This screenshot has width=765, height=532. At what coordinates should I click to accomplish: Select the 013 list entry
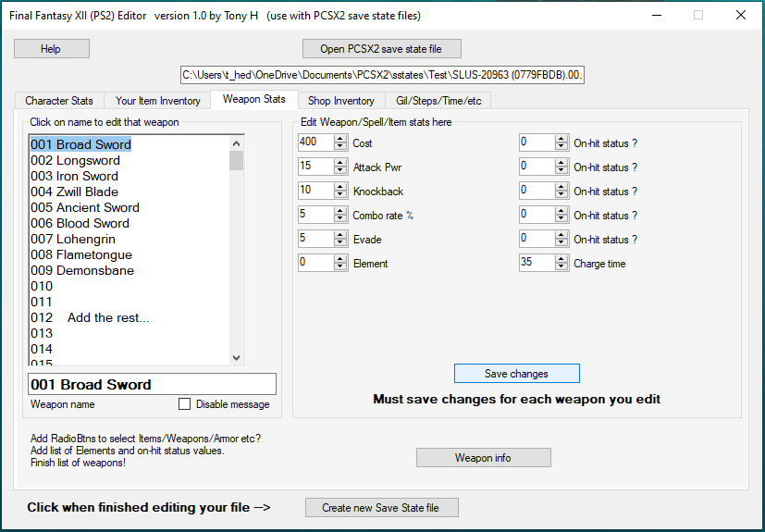(42, 333)
